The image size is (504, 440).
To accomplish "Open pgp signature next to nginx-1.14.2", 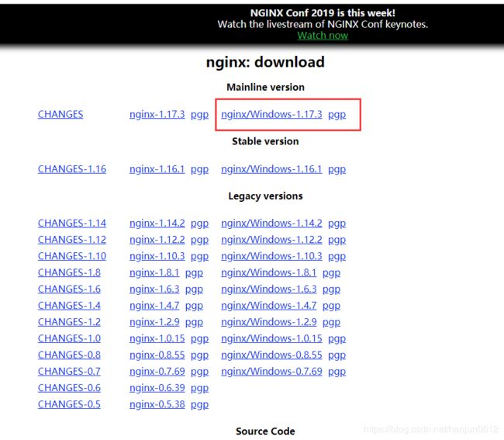I will [x=199, y=223].
